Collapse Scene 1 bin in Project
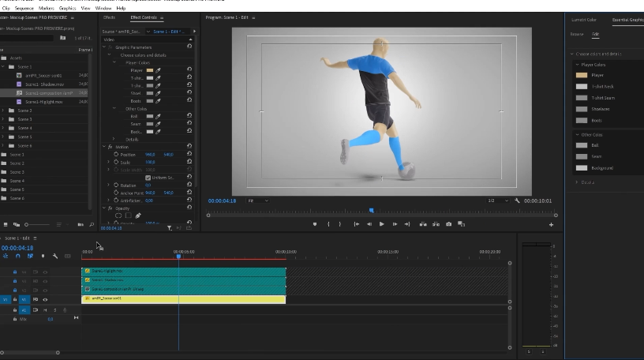The image size is (644, 360). 3,66
